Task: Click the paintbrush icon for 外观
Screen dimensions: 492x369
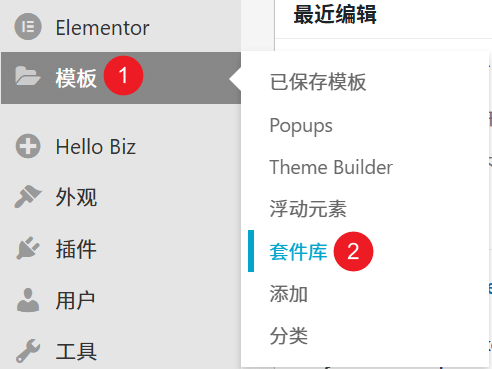Action: 28,197
